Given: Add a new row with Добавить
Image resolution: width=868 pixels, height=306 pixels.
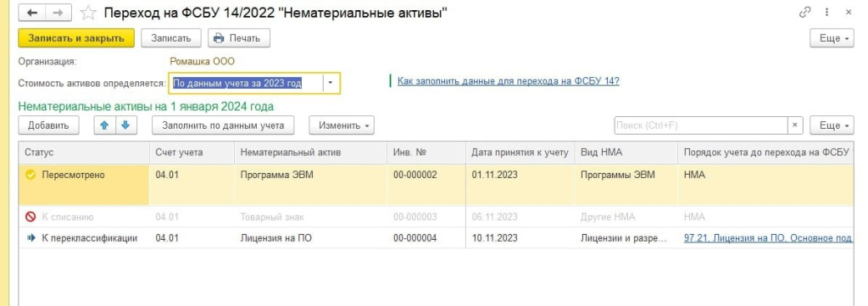Looking at the screenshot, I should tap(48, 125).
